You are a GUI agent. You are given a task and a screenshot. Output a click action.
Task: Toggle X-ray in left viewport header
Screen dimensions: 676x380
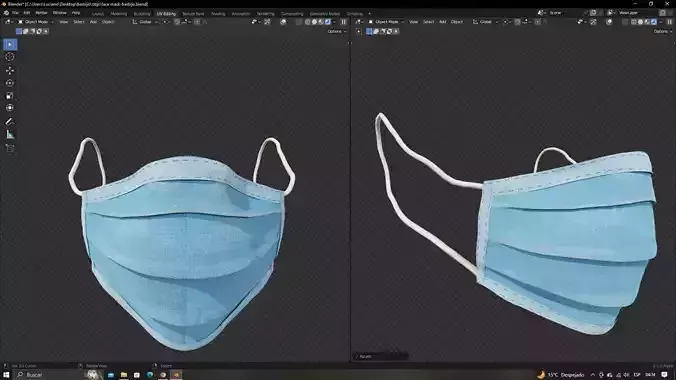click(299, 22)
